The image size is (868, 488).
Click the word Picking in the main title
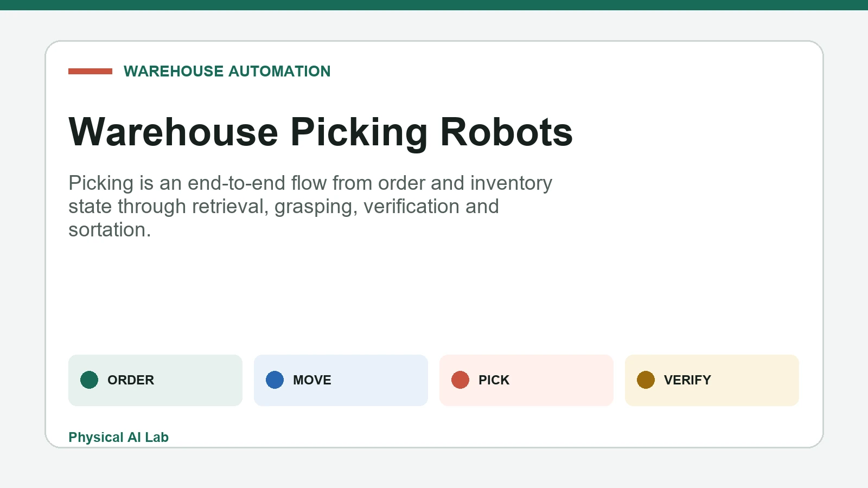[x=359, y=132]
